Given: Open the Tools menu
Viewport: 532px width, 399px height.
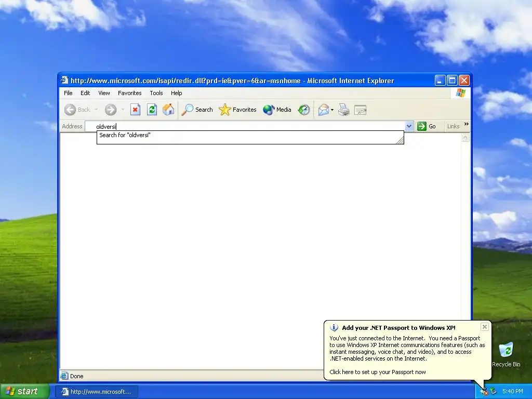Looking at the screenshot, I should point(156,93).
